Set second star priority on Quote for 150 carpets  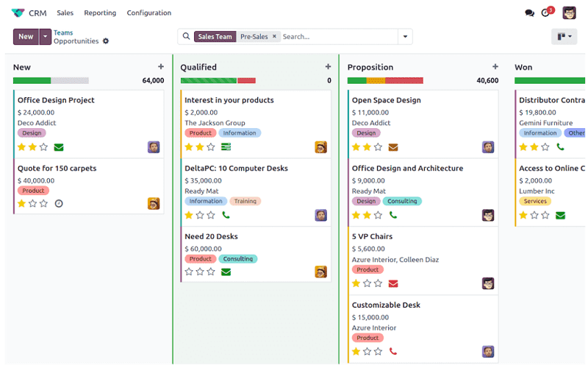point(33,204)
